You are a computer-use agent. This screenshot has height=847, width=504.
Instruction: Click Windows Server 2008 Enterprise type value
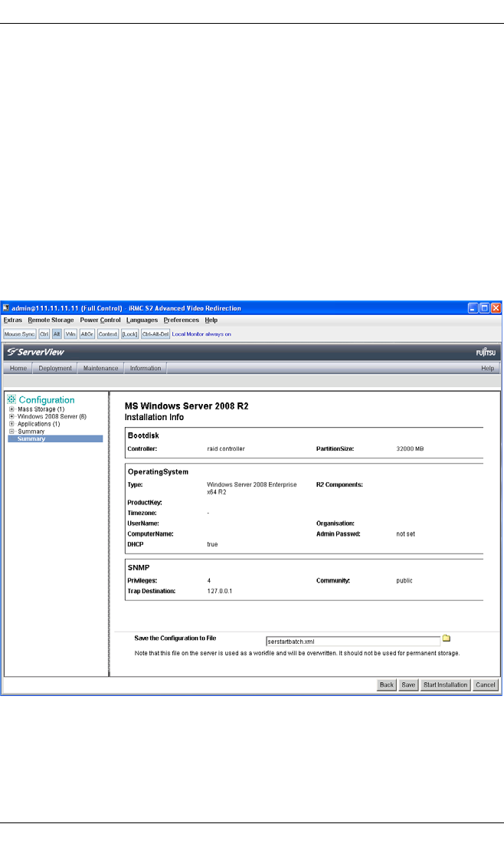252,488
